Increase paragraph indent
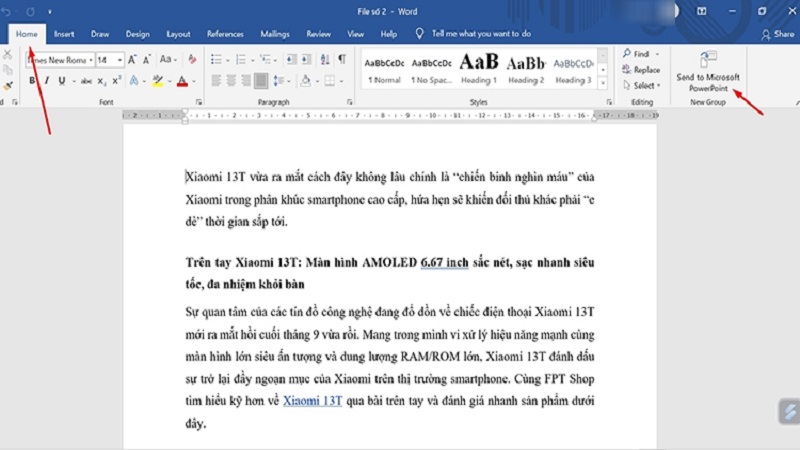Image resolution: width=800 pixels, height=450 pixels. tap(306, 60)
